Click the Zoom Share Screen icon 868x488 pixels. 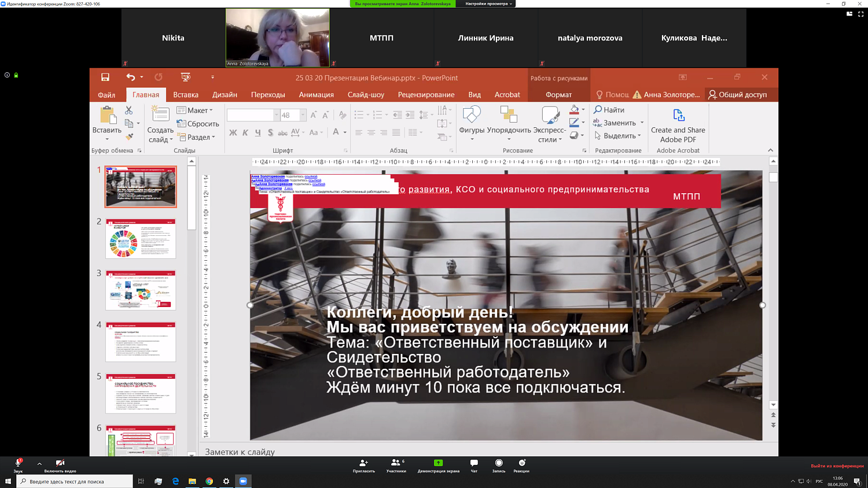click(x=438, y=463)
